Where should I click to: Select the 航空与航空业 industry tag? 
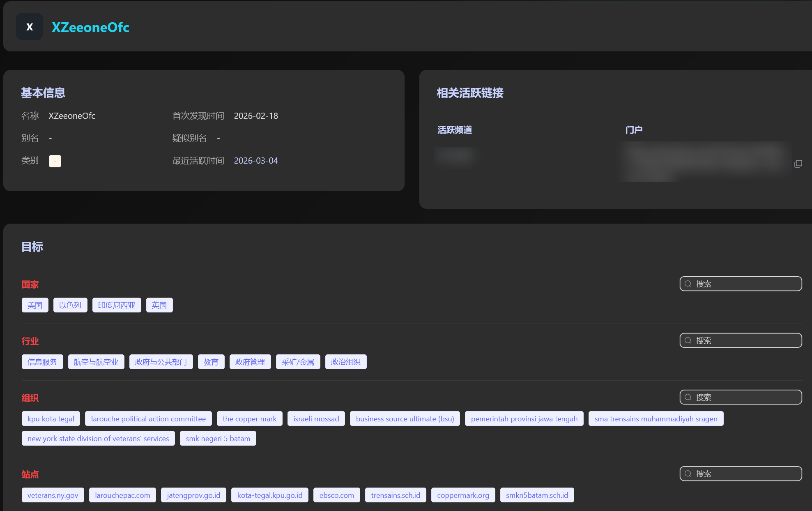(96, 362)
